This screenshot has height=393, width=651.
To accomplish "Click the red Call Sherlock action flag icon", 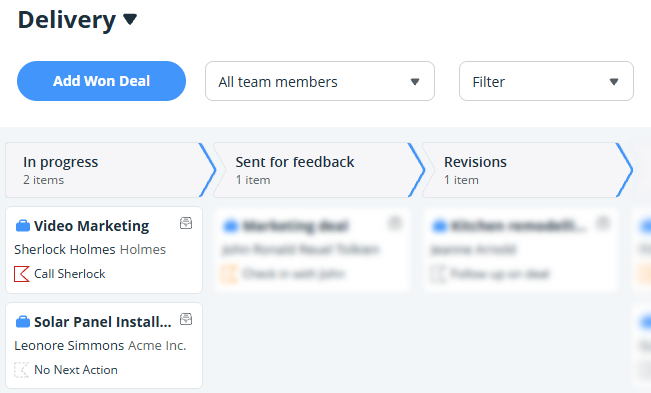I will tap(22, 274).
